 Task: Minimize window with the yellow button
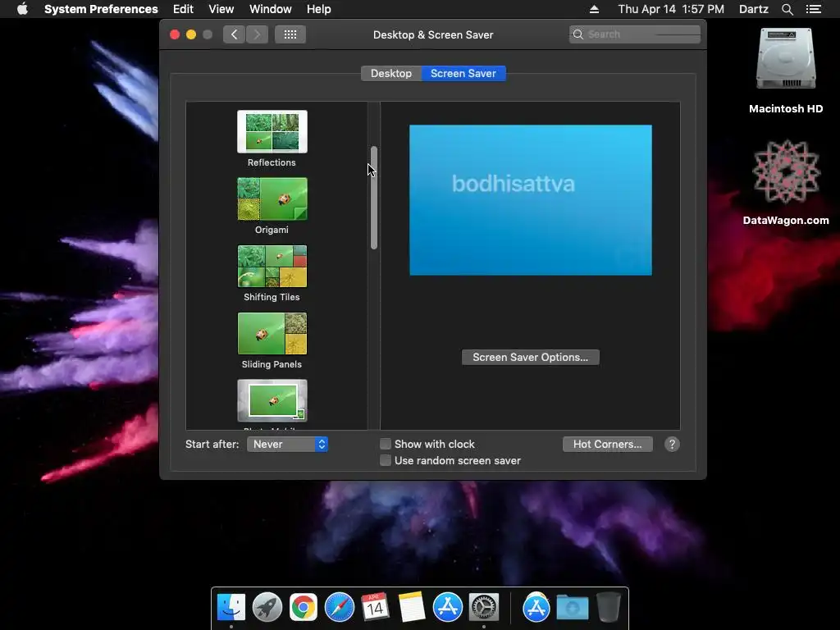click(190, 34)
